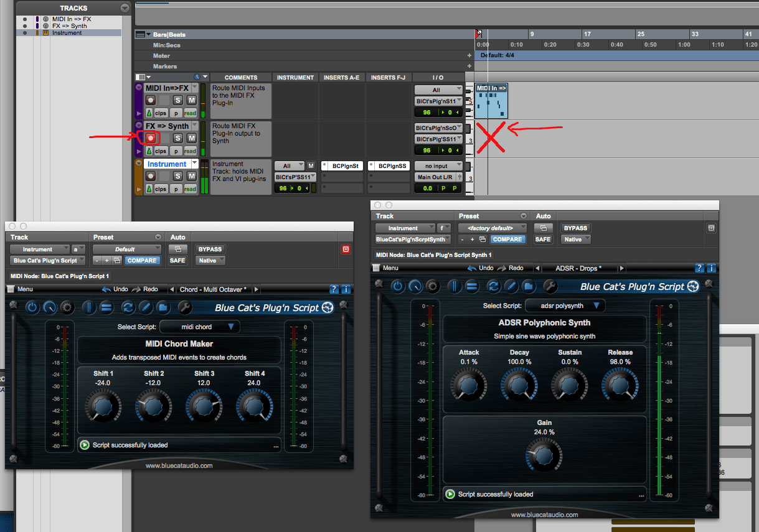
Task: Click reload script icon in MIDI Chord Maker toolbar
Action: point(128,307)
